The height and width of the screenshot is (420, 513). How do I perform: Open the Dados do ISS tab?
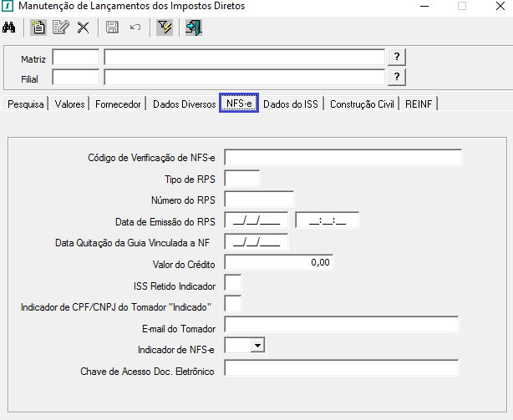[x=291, y=104]
